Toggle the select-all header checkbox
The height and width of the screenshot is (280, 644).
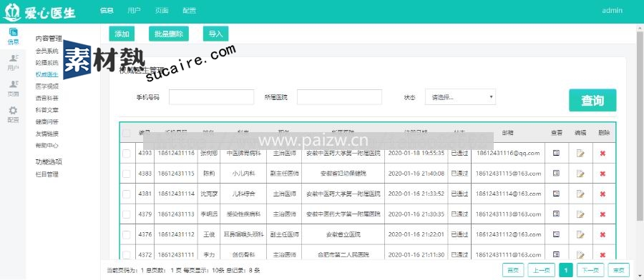pyautogui.click(x=127, y=133)
